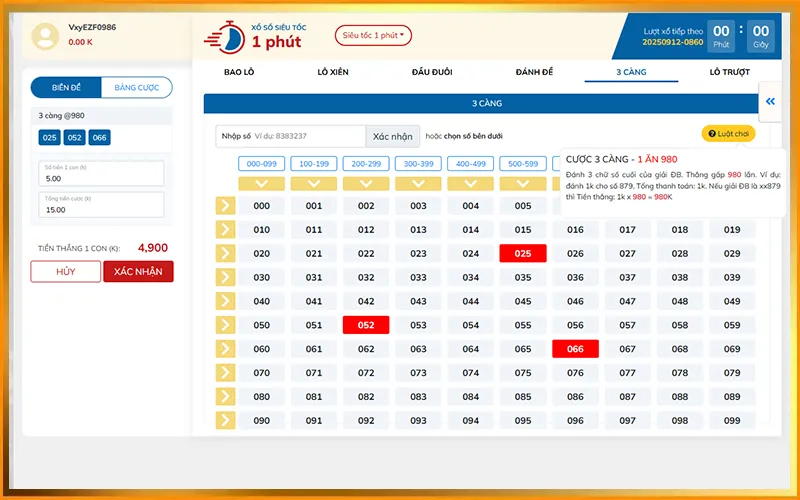
Task: Click the username VxyEZF0986
Action: point(92,27)
